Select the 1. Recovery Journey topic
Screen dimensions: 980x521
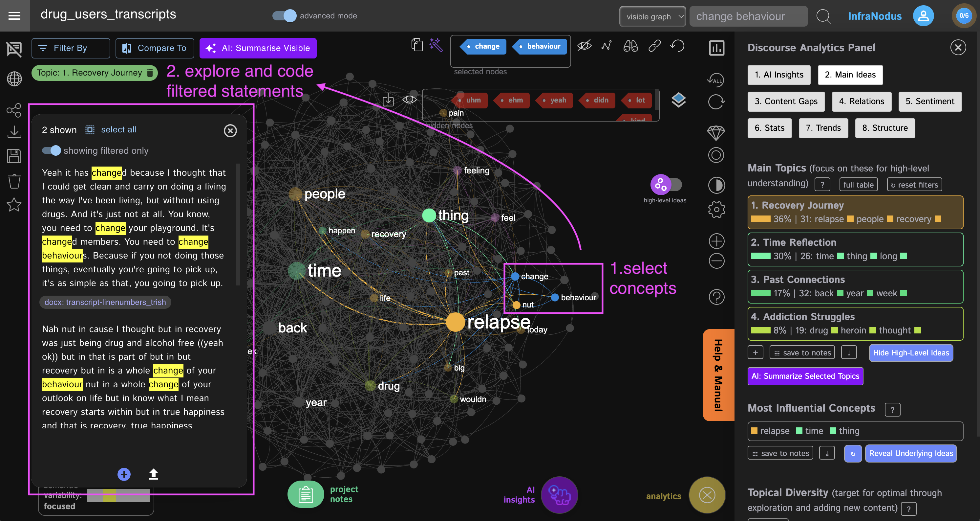[x=855, y=212]
